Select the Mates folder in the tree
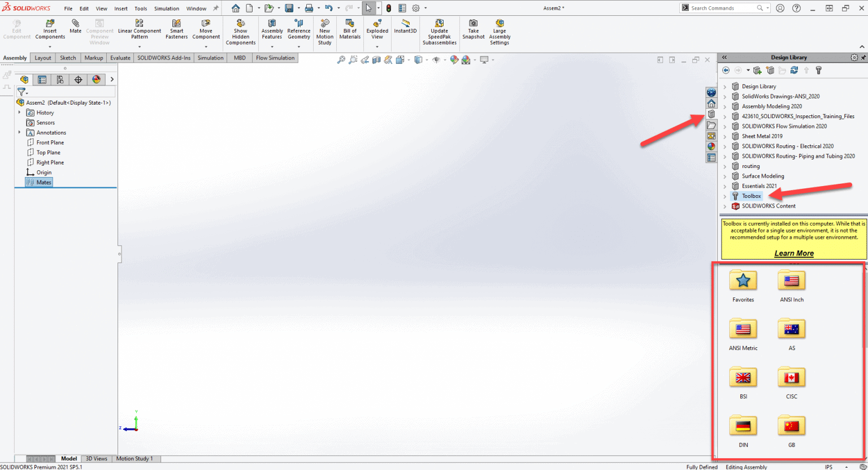 [x=39, y=182]
